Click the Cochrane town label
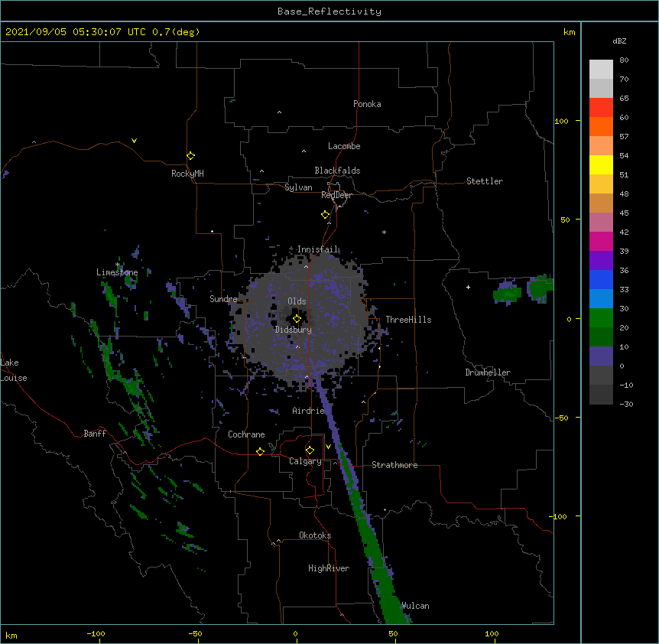Viewport: 659px width, 644px height. pyautogui.click(x=246, y=434)
